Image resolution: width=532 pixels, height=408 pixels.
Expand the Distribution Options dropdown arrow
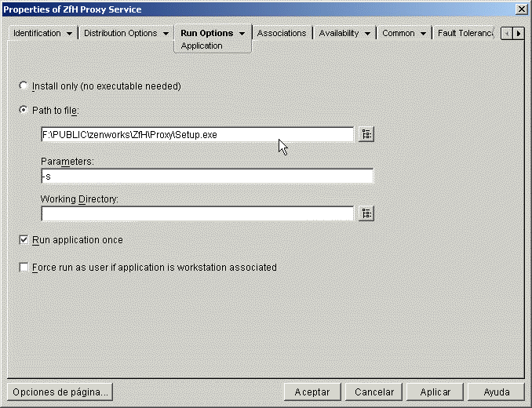coord(166,34)
